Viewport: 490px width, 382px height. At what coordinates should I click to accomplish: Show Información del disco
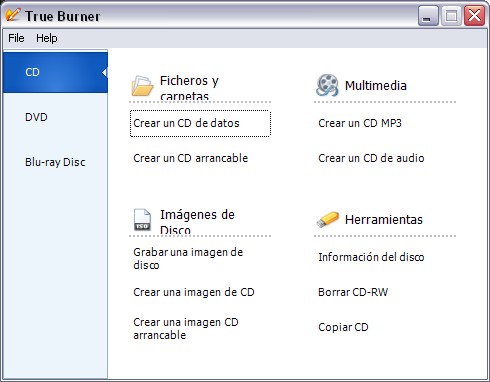coord(371,257)
